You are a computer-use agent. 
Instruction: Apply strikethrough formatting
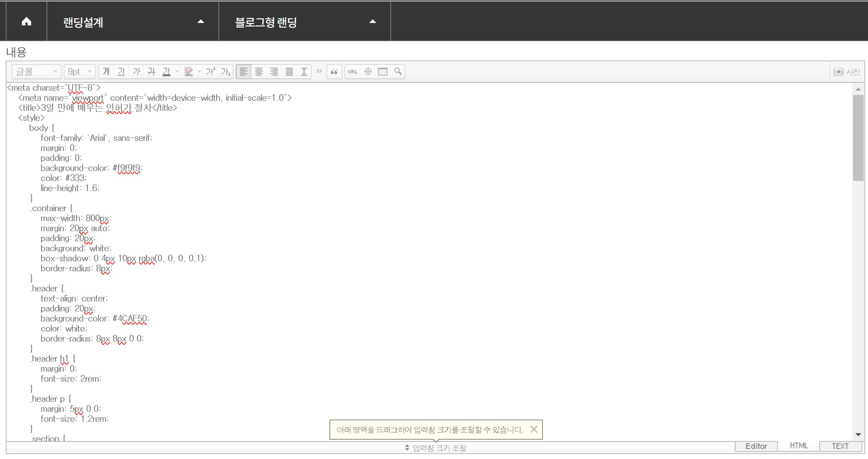coord(151,72)
